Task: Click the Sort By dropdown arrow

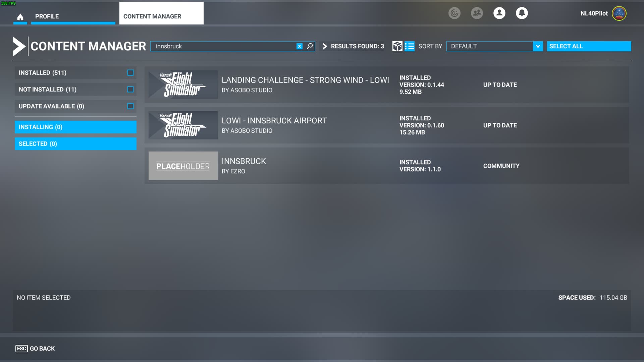Action: click(538, 46)
